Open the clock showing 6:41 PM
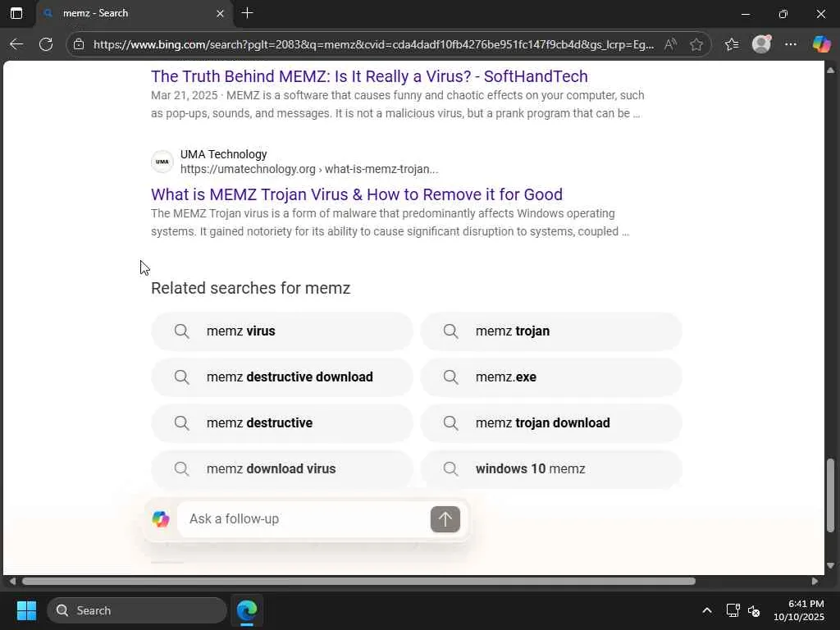 pos(798,610)
